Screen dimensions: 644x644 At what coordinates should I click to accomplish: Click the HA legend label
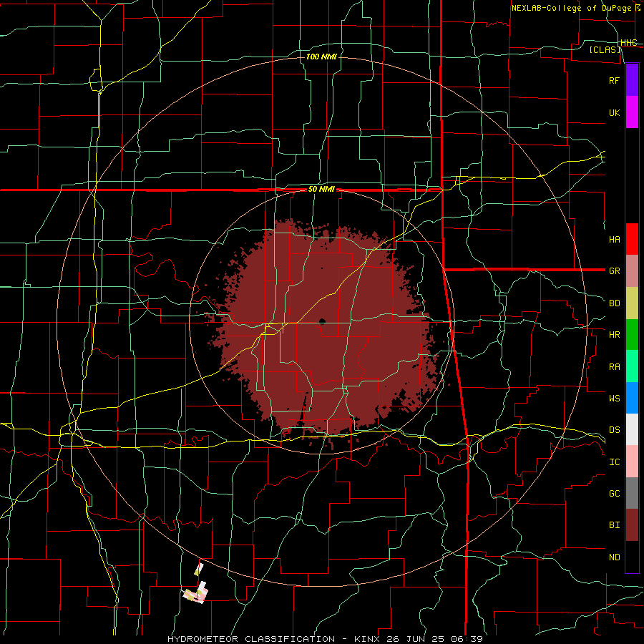(x=614, y=239)
